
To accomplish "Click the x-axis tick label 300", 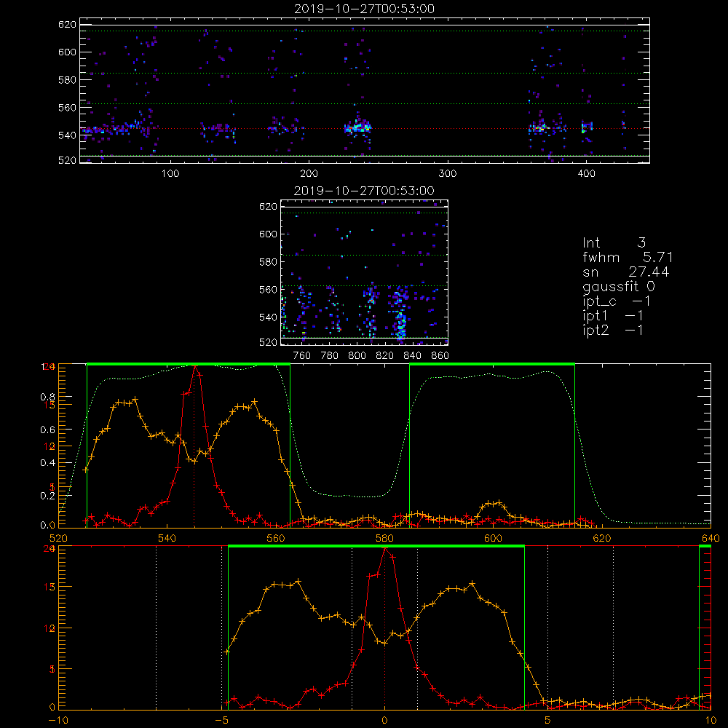I will (x=448, y=174).
